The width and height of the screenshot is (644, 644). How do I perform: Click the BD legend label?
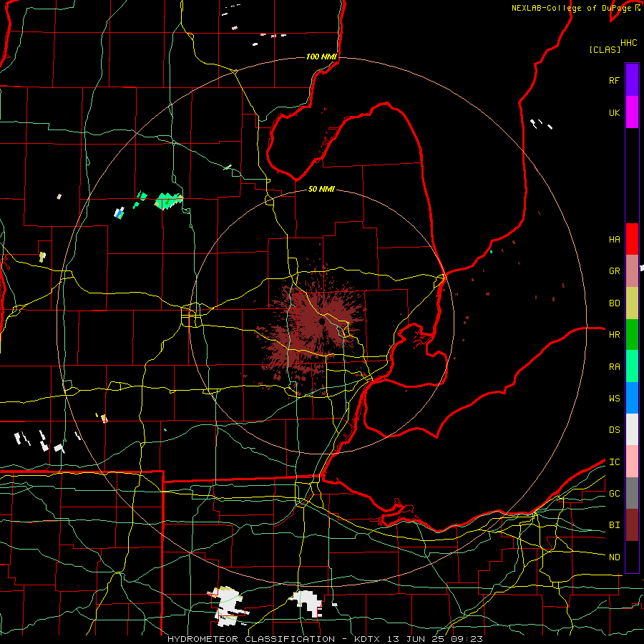pyautogui.click(x=614, y=303)
